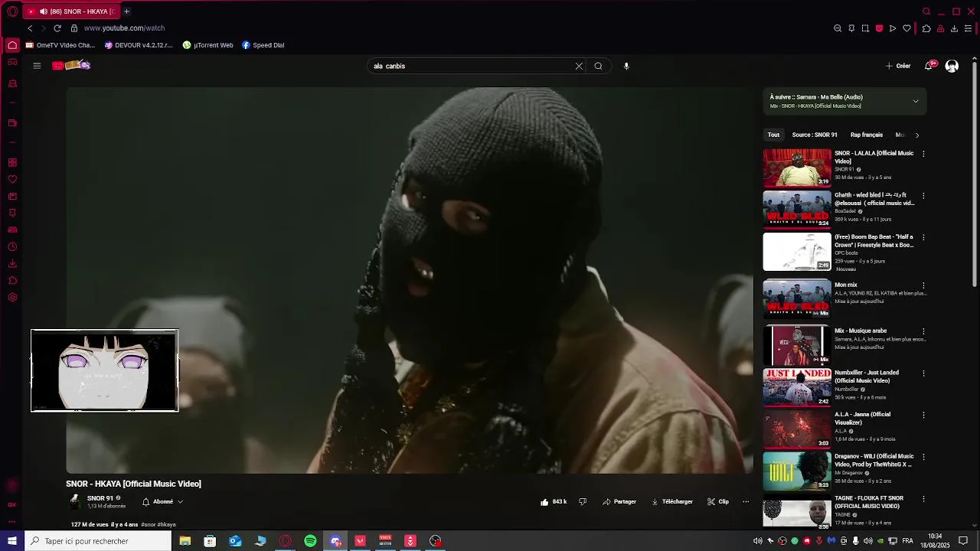Screen dimensions: 980x551
Task: Open Windows Start menu
Action: click(12, 541)
